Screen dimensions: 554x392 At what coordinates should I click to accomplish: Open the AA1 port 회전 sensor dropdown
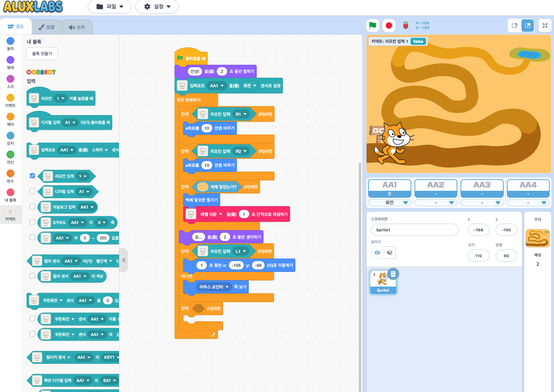pyautogui.click(x=389, y=203)
